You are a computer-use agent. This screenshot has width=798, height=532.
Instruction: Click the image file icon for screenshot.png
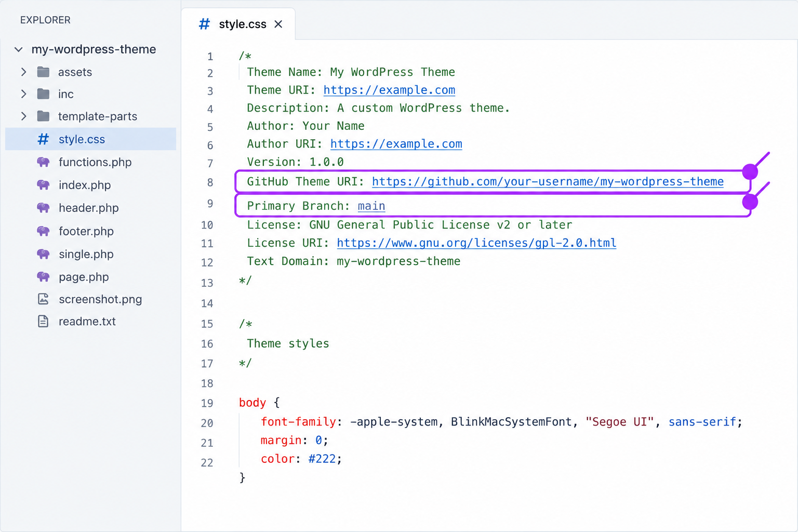pos(44,299)
